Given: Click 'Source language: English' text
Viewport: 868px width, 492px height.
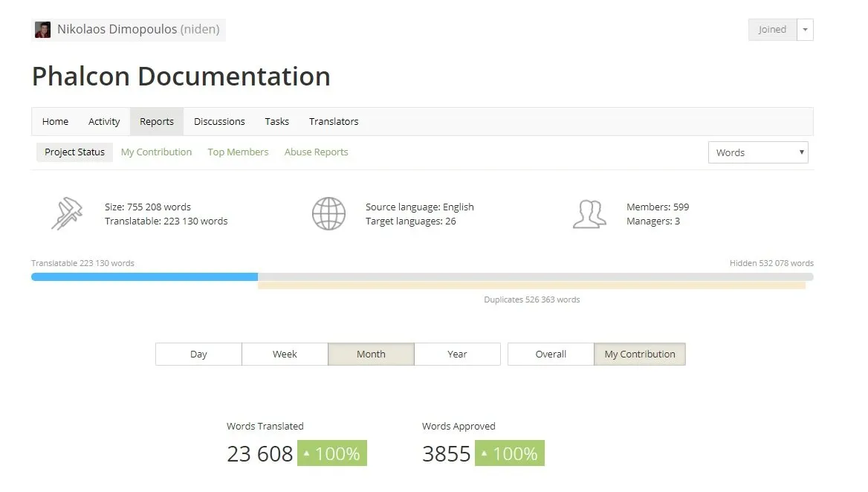Looking at the screenshot, I should point(420,207).
